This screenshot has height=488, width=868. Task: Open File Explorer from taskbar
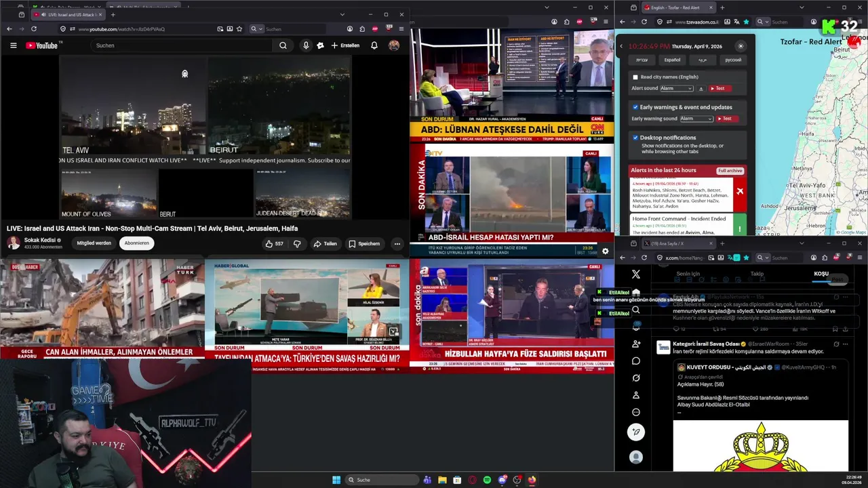(x=442, y=480)
